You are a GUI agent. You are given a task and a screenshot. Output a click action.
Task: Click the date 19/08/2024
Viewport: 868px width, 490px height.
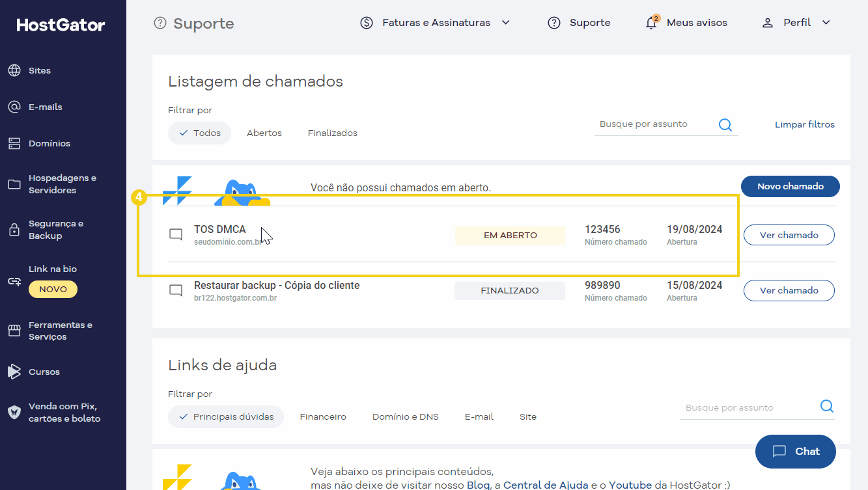click(x=695, y=229)
